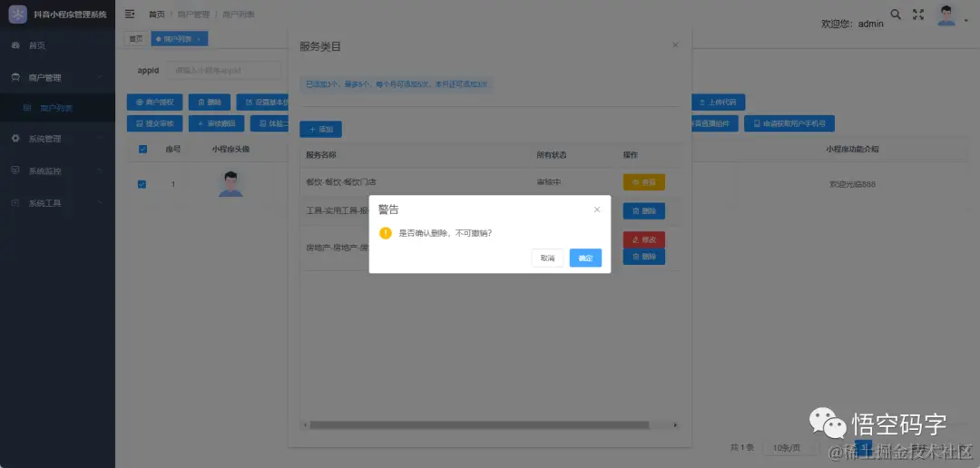Click the yellow warning exclamation icon

(x=386, y=233)
